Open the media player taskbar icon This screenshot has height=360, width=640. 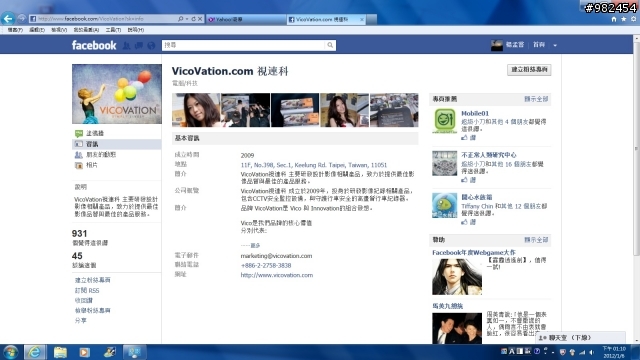pyautogui.click(x=84, y=352)
